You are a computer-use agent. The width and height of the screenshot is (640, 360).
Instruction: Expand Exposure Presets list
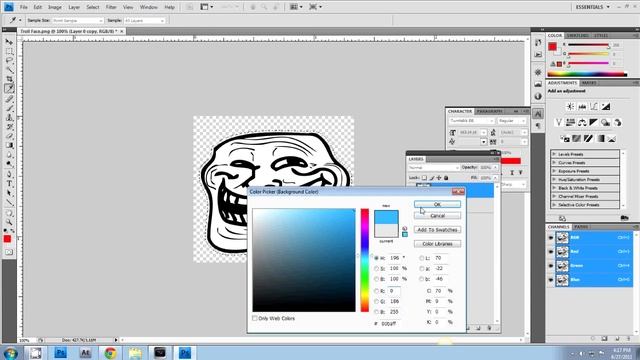554,171
